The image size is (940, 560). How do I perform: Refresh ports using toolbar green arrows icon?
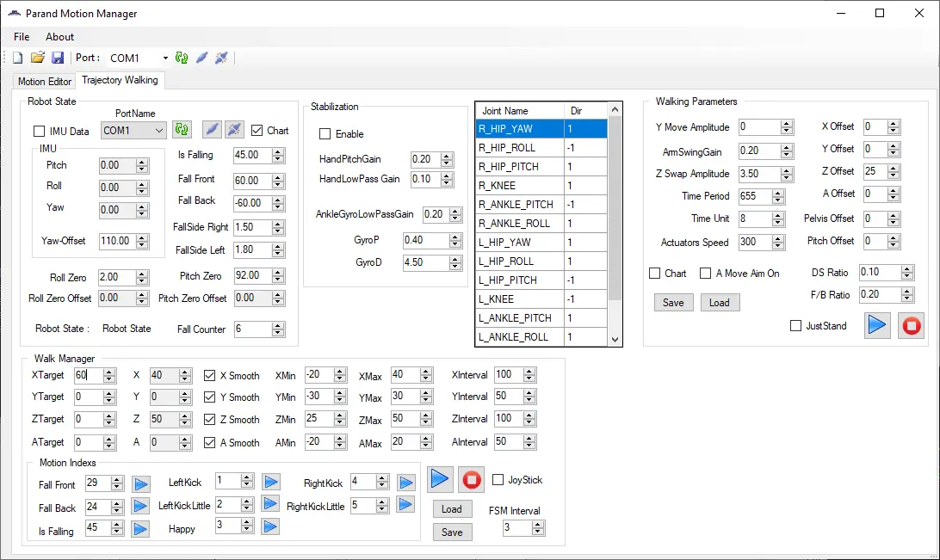tap(181, 58)
